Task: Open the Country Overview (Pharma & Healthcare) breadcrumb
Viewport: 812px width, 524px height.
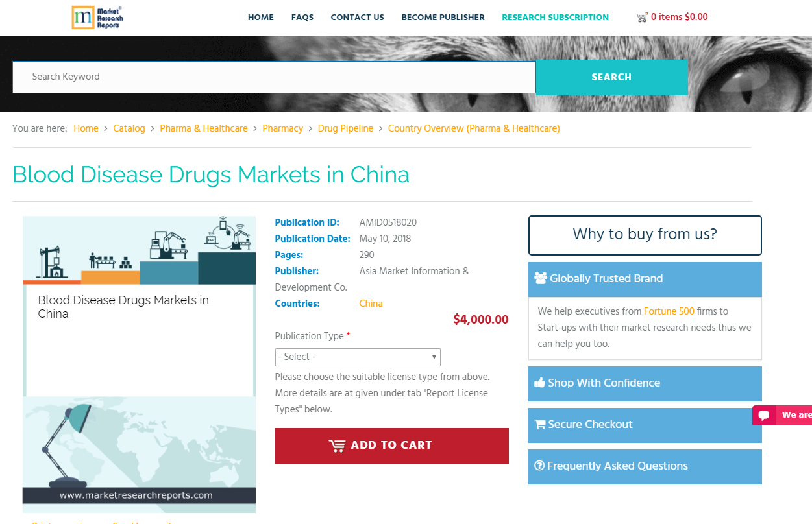Action: pos(474,128)
